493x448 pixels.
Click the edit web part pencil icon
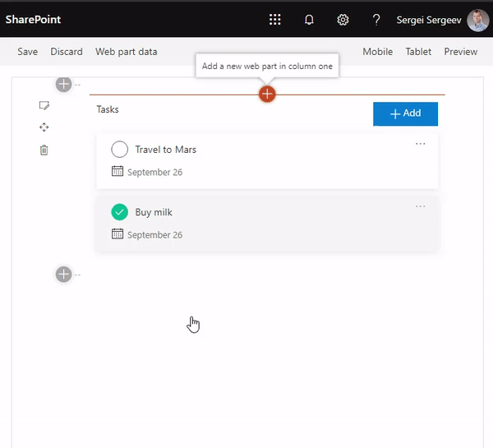44,105
